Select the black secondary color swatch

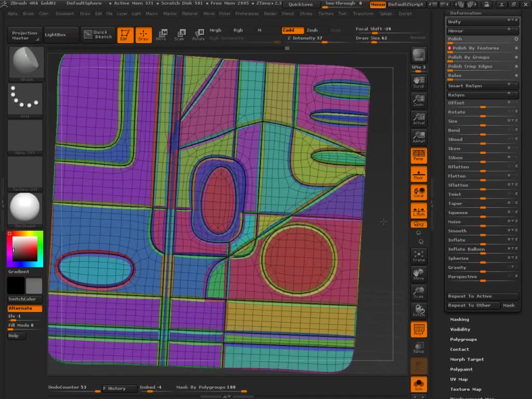tap(16, 285)
